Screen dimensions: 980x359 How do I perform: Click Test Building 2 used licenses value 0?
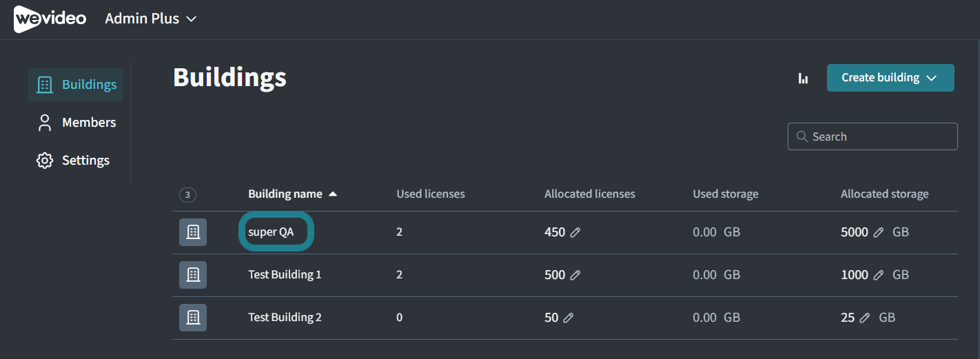(x=400, y=318)
